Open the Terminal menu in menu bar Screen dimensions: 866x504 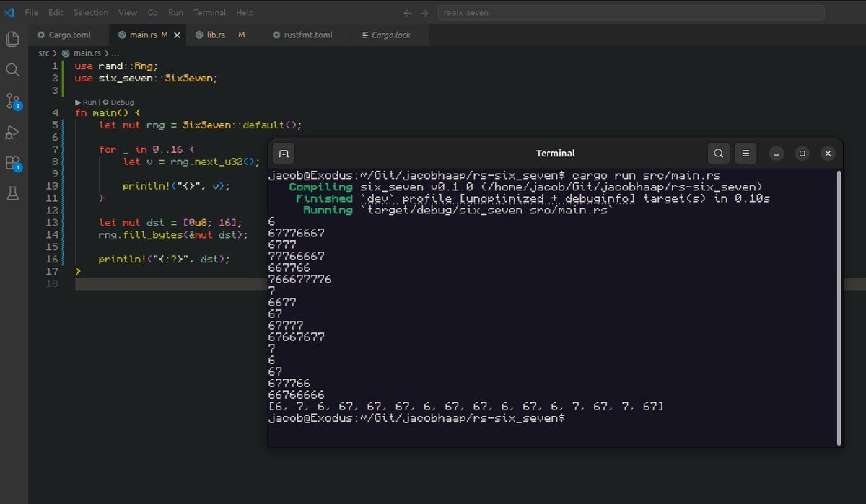209,12
